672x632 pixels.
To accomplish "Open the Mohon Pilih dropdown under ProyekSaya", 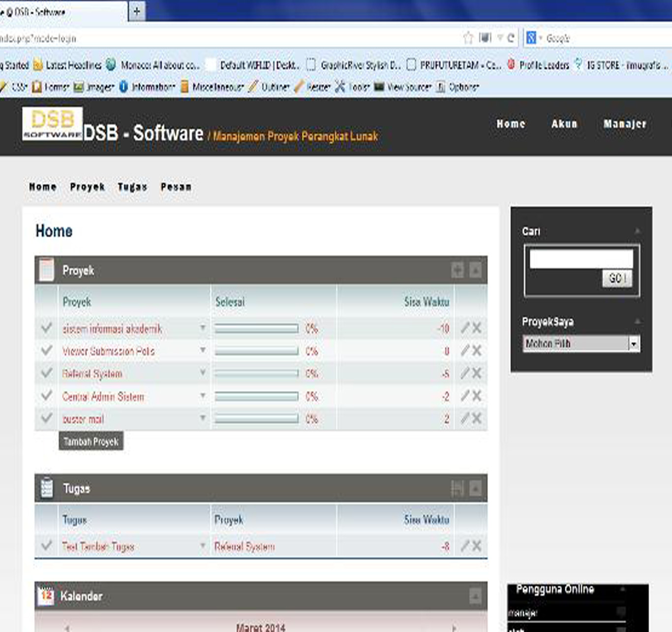I will [581, 344].
